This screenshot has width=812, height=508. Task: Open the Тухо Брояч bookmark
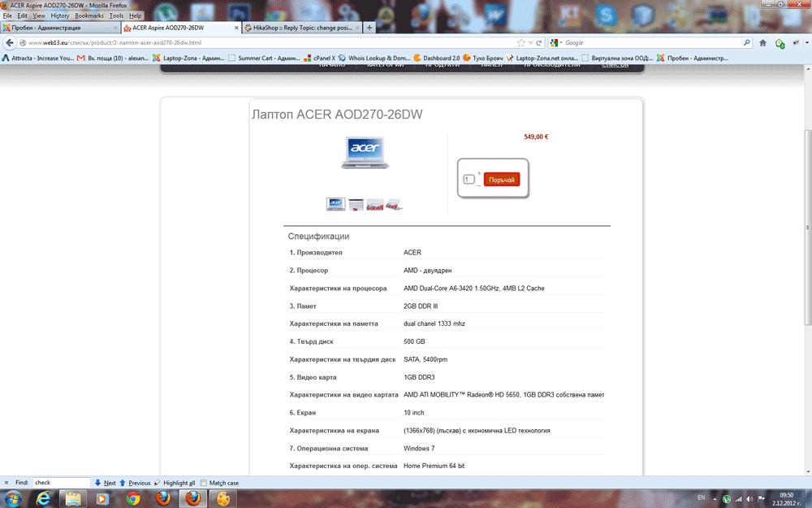point(483,58)
